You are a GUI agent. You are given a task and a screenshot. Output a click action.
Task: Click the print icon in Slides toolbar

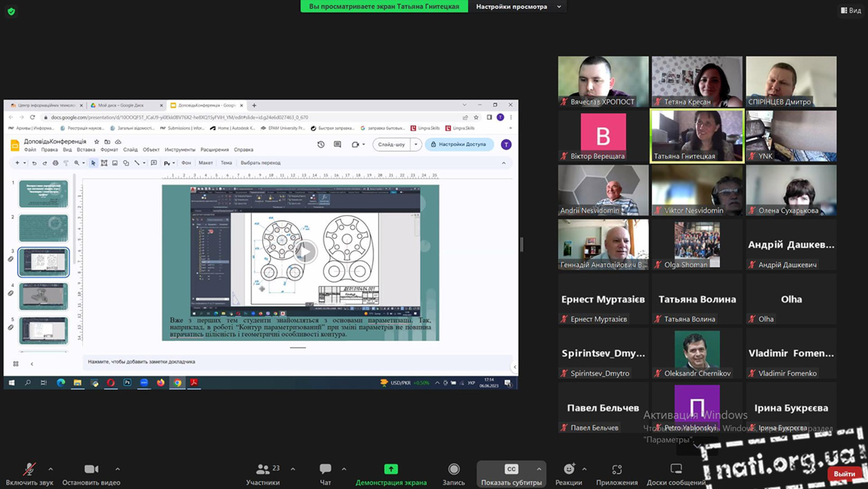point(55,163)
